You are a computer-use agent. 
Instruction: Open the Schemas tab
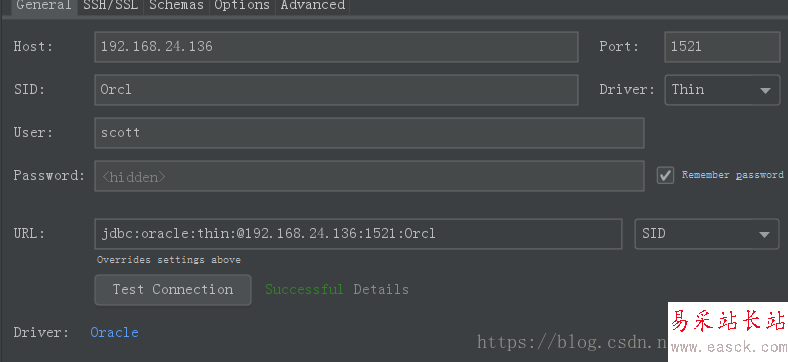[176, 6]
